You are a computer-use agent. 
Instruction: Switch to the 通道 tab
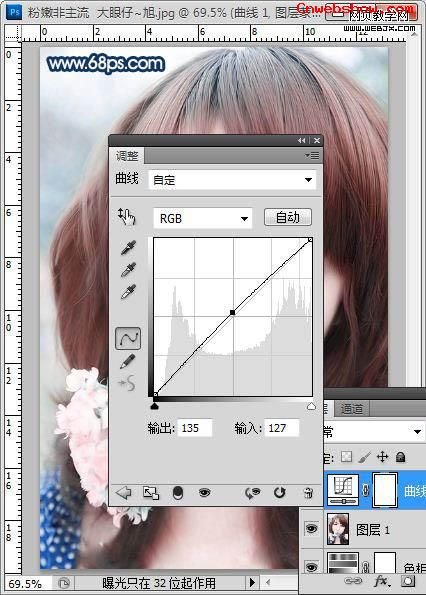click(351, 409)
